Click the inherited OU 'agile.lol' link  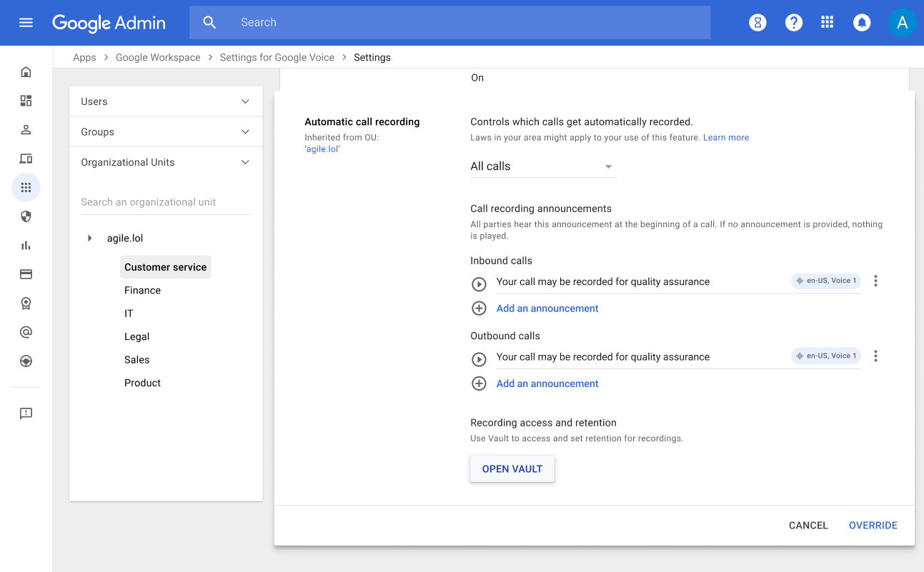(x=322, y=149)
